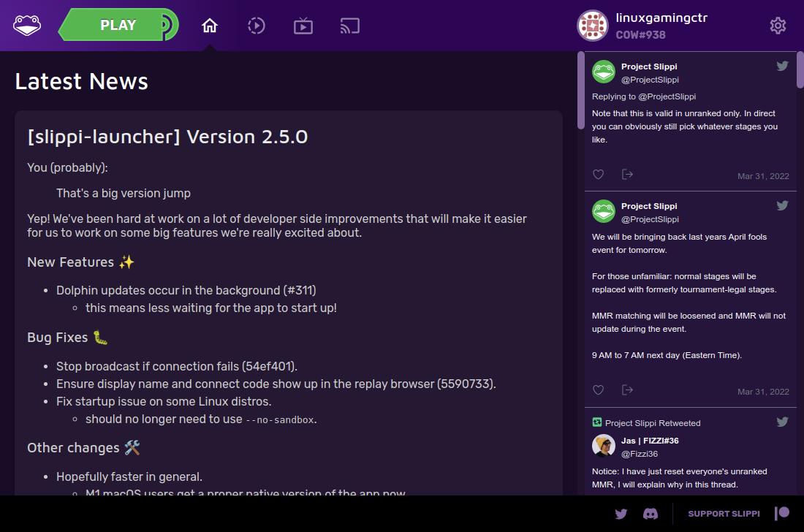Image resolution: width=804 pixels, height=532 pixels.
Task: Open Replying to @ProjectSlippi link
Action: [x=643, y=96]
